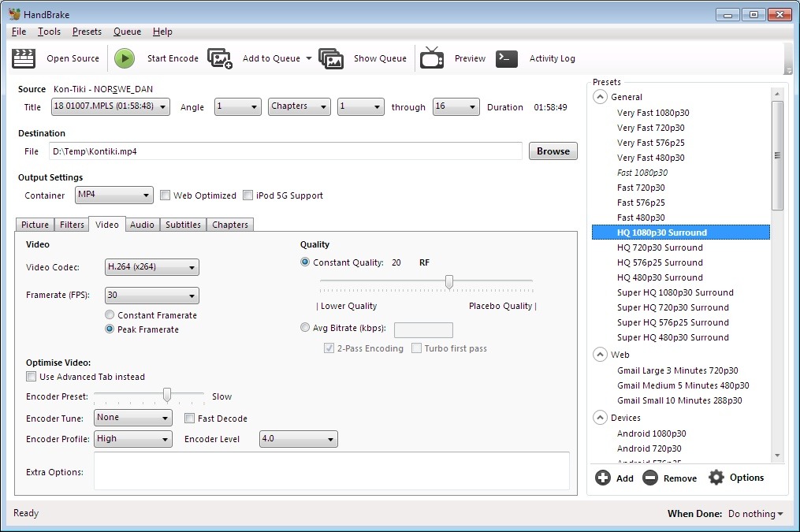Switch to the Subtitles tab

tap(183, 224)
